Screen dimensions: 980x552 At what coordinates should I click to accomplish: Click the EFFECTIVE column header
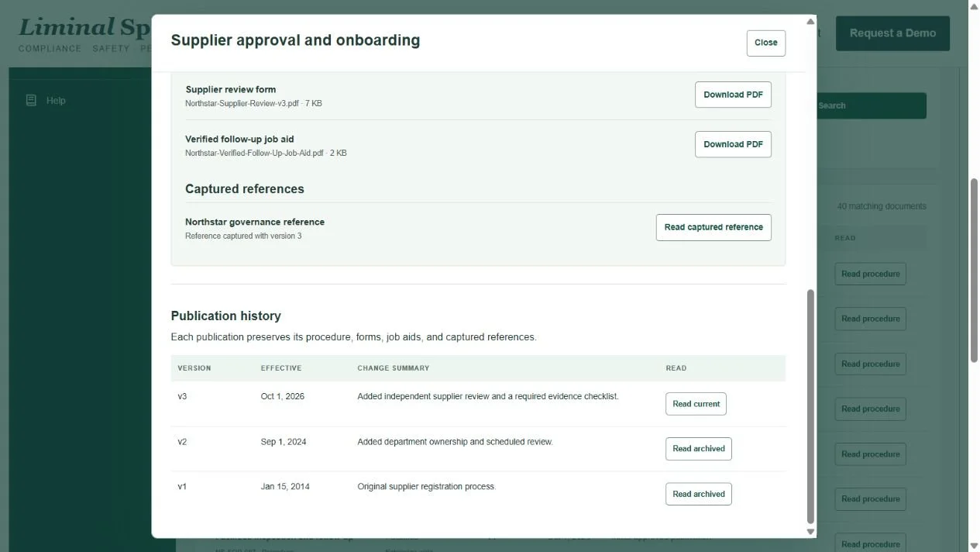(x=281, y=368)
